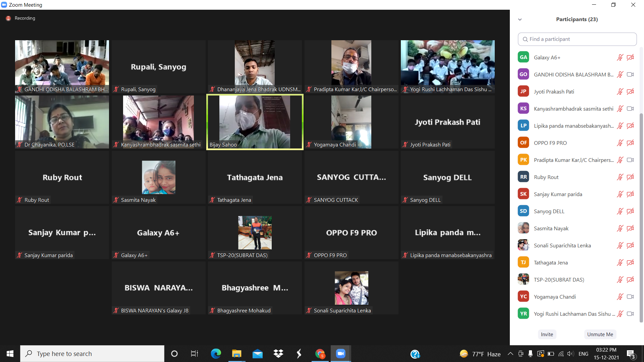The height and width of the screenshot is (362, 644).
Task: Toggle Kanyashrambhadrak sasmita sethi microphone icon
Action: click(620, 109)
